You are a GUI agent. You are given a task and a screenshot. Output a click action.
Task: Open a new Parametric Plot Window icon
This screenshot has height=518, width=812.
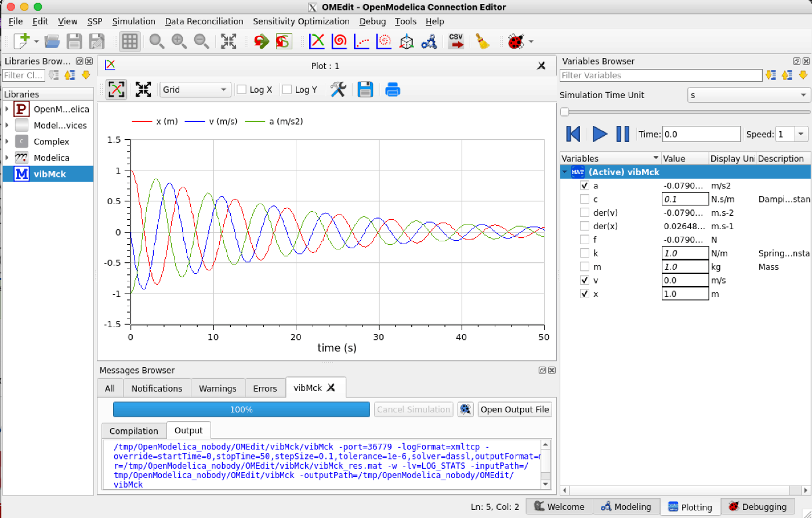tap(339, 41)
